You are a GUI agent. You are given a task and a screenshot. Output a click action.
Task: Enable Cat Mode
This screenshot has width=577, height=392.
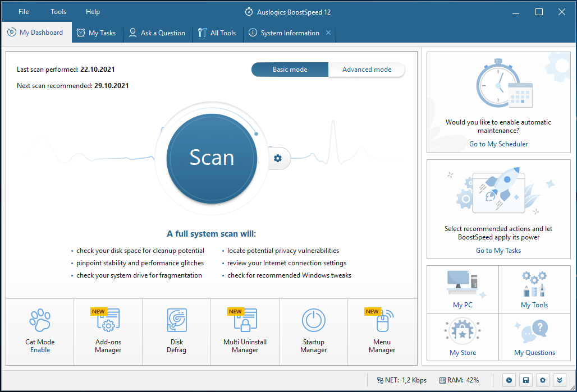[x=40, y=349]
